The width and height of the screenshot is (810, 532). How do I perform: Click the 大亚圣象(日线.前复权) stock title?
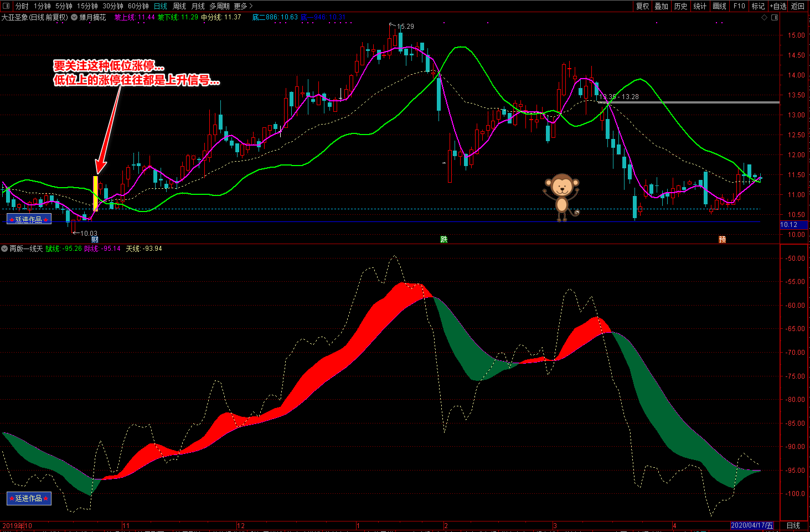[34, 17]
